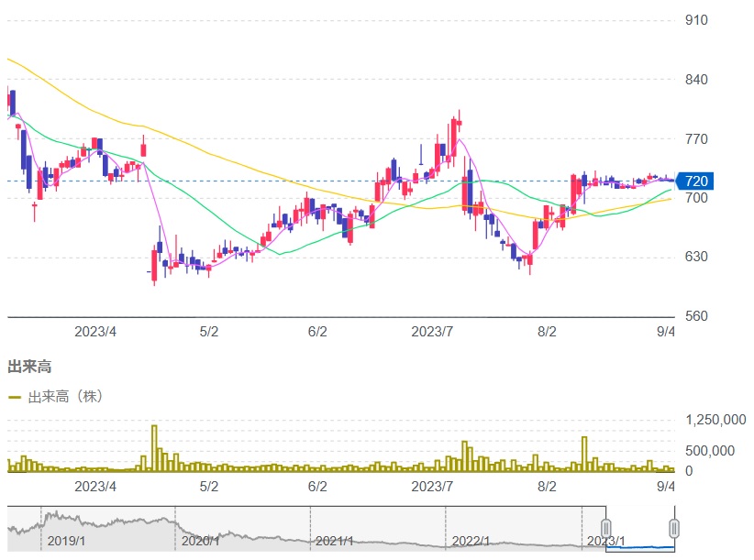Click the 出来高（株） legend entry

coord(56,397)
